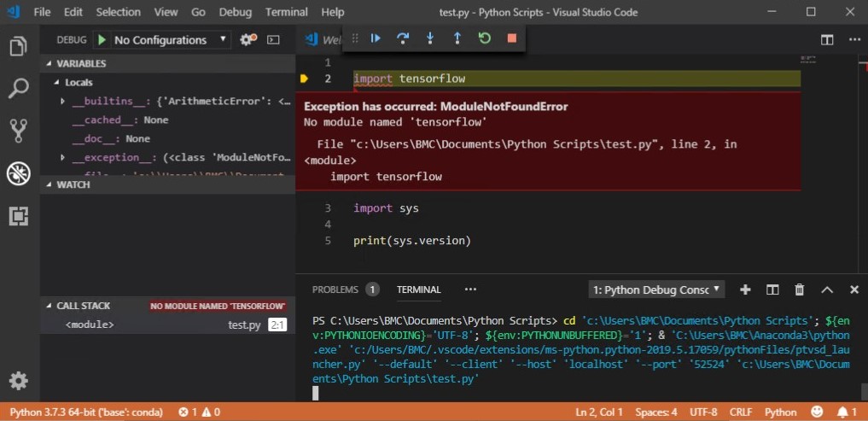Open the Terminal menu
The height and width of the screenshot is (421, 868).
tap(287, 12)
